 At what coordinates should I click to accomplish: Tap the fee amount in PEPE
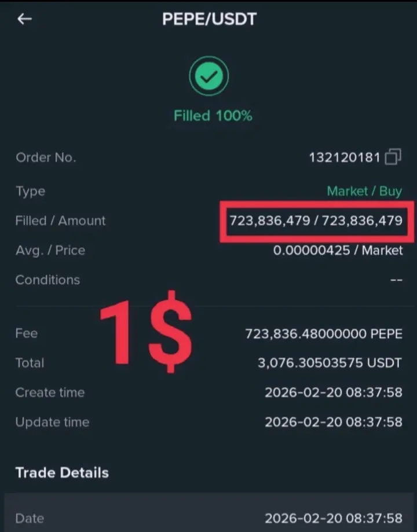(323, 334)
